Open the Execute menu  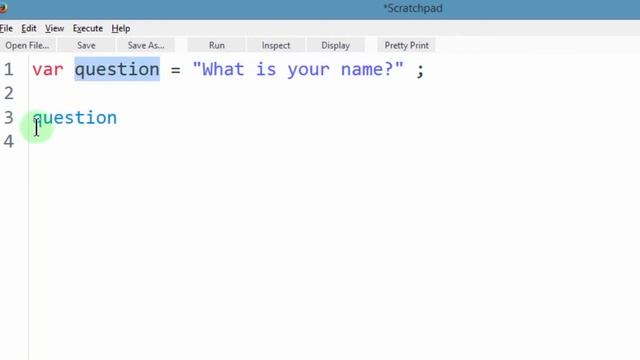(x=88, y=29)
